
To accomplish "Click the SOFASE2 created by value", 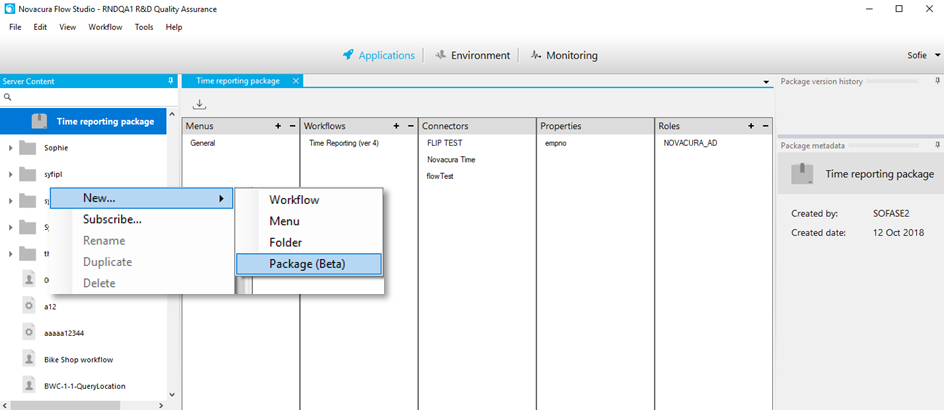I will (893, 214).
